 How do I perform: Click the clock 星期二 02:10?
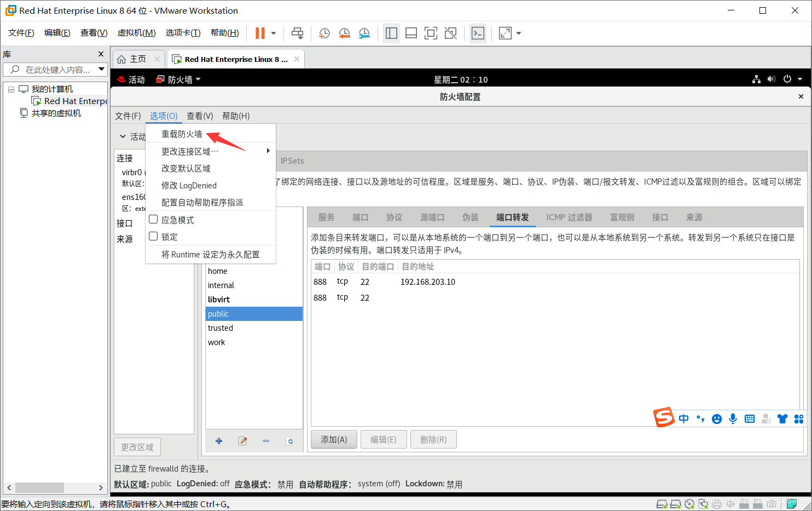461,79
